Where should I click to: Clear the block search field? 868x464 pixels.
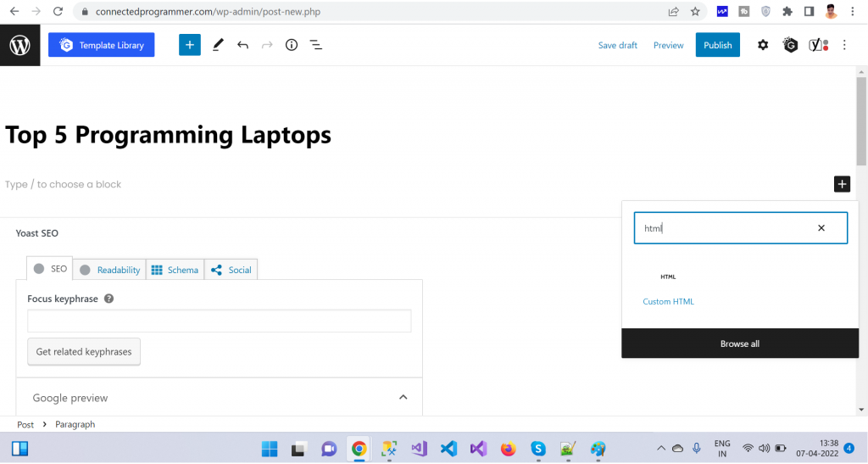[821, 228]
